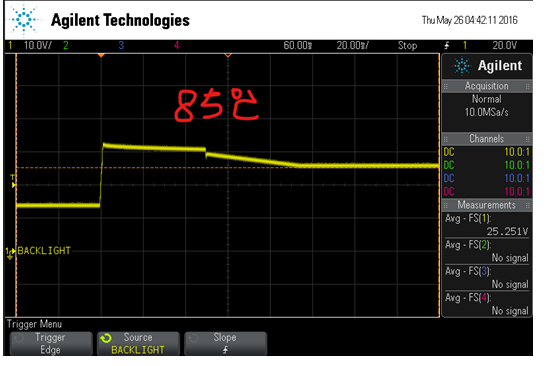Image resolution: width=547 pixels, height=366 pixels.
Task: Click the BACKLIGHT channel label
Action: [x=44, y=251]
